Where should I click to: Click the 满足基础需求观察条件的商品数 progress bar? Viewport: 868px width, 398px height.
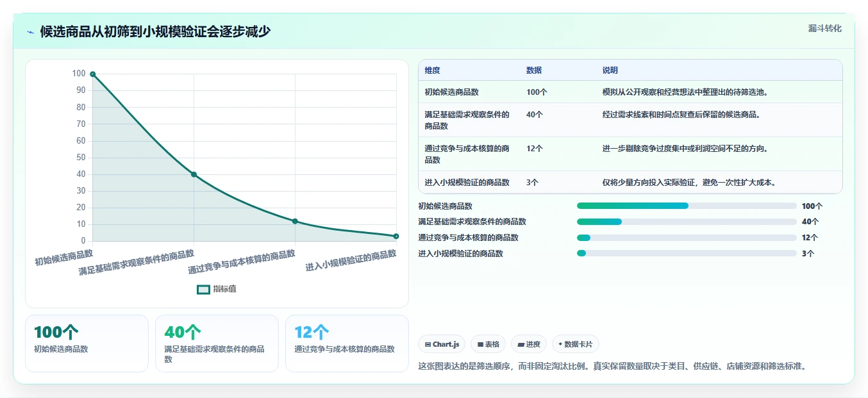687,222
